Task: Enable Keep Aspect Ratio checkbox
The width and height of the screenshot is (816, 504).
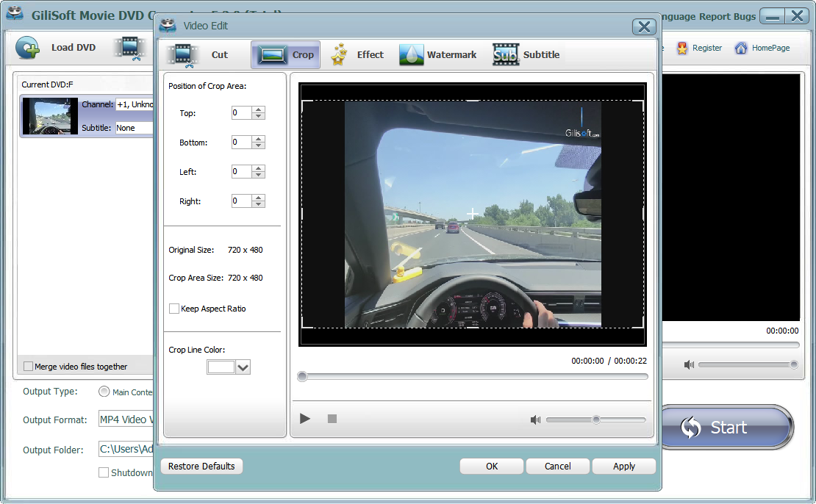Action: pos(174,309)
